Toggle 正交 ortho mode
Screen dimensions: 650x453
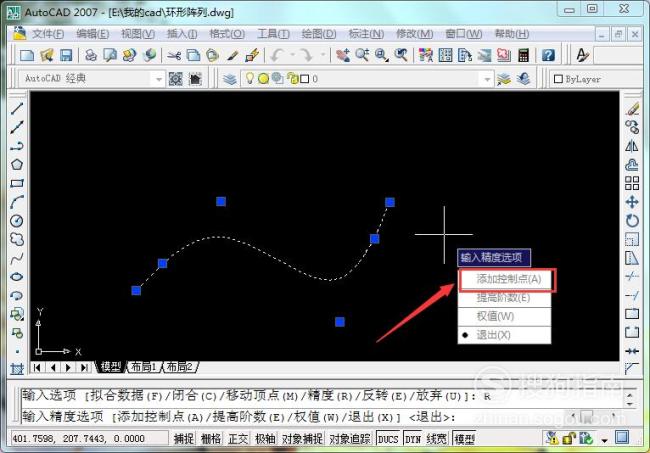pos(238,438)
